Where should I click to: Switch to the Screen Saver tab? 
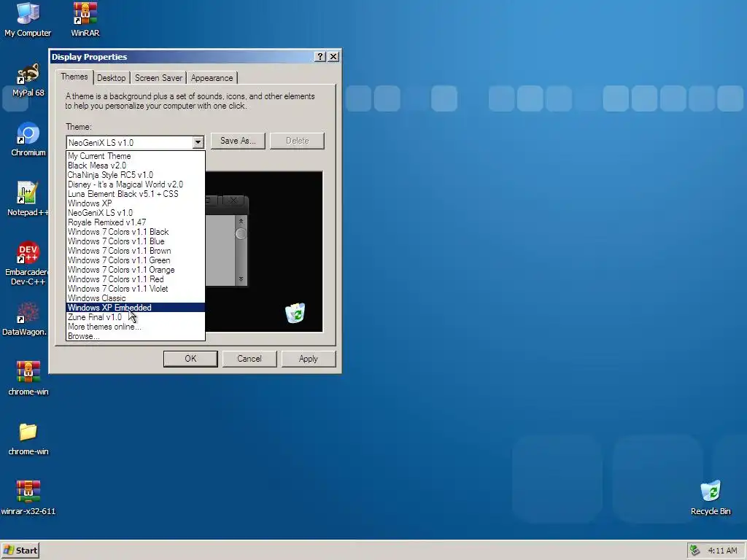tap(158, 78)
